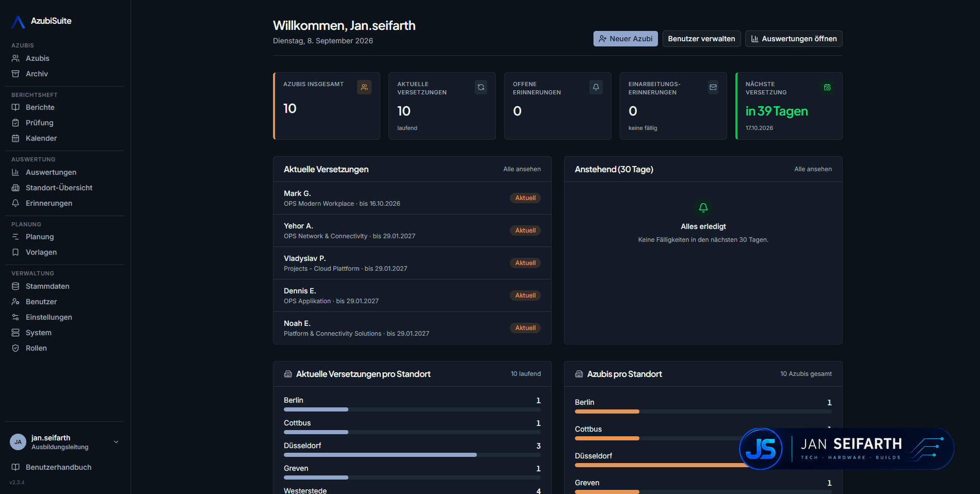980x494 pixels.
Task: Click the Rollen shield icon
Action: tap(15, 348)
